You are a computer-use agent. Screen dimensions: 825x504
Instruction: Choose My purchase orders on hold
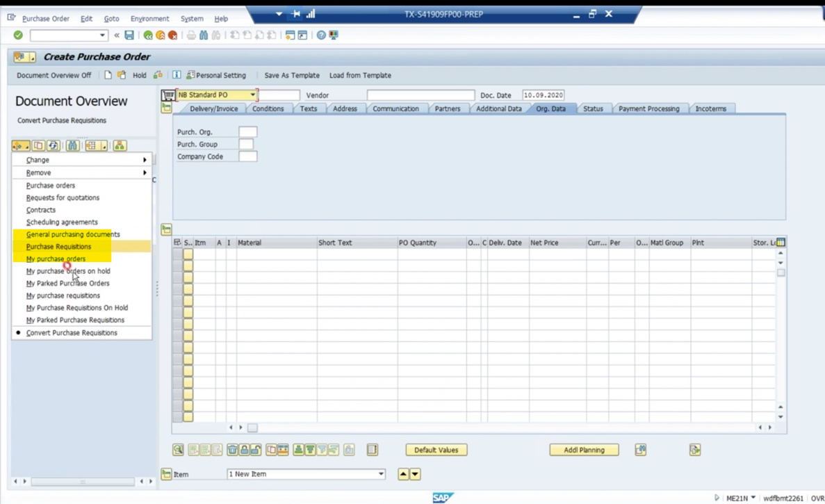(x=68, y=271)
